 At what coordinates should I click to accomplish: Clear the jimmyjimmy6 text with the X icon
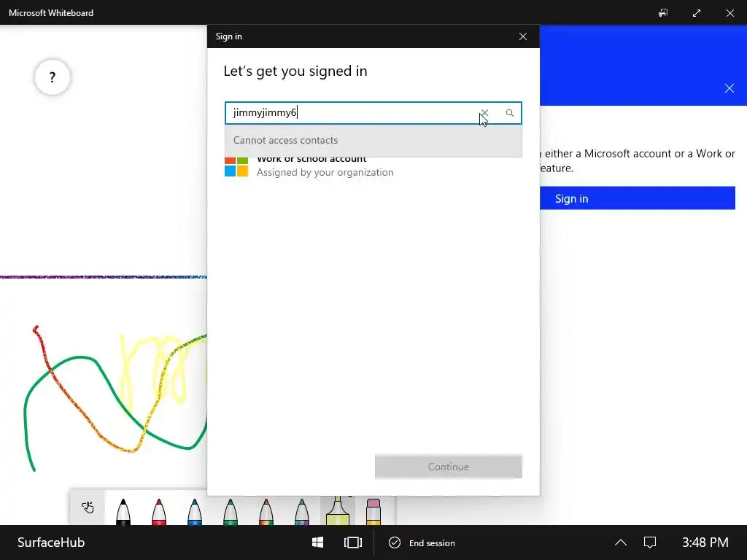(484, 113)
